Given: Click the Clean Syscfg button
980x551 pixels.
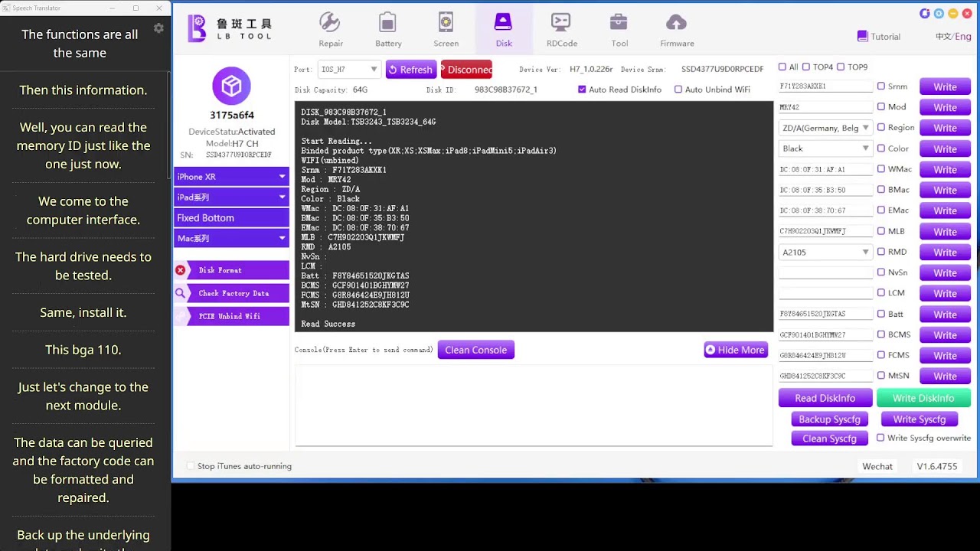Looking at the screenshot, I should coord(829,439).
